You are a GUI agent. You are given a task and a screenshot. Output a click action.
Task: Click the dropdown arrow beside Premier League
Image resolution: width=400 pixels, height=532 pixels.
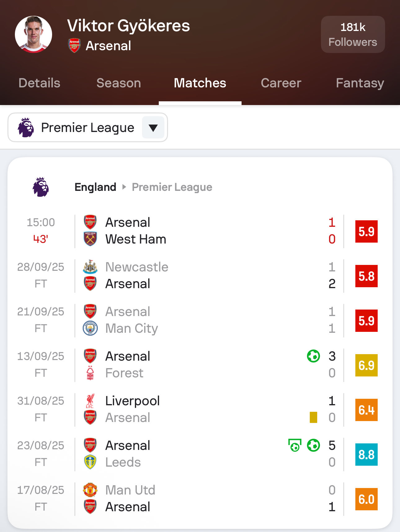click(153, 127)
